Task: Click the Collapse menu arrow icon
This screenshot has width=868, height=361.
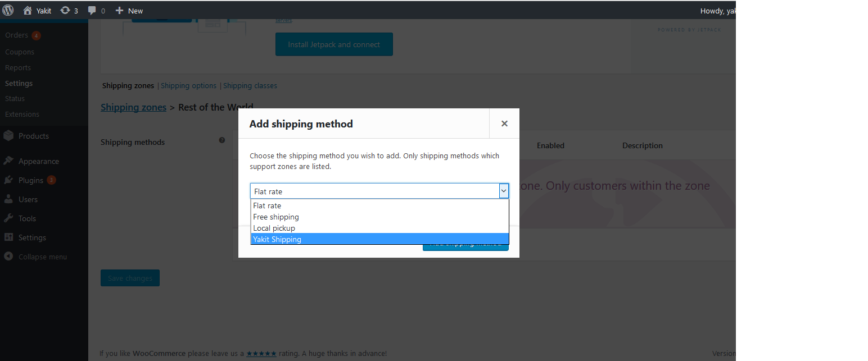Action: point(8,257)
